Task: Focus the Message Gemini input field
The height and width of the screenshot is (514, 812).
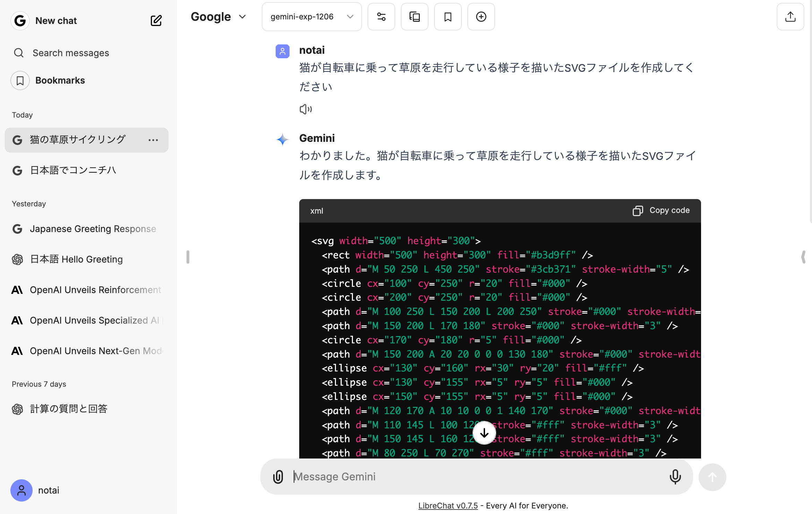Action: pyautogui.click(x=478, y=477)
